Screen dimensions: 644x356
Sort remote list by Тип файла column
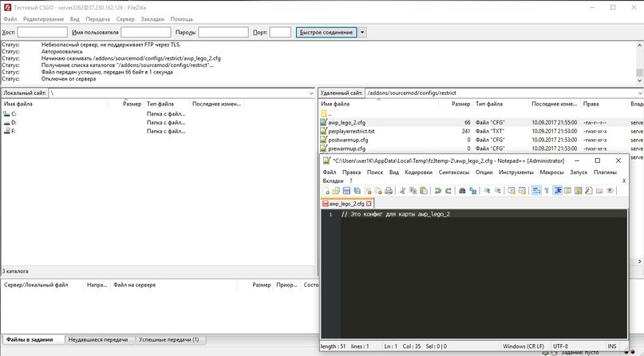(500, 104)
